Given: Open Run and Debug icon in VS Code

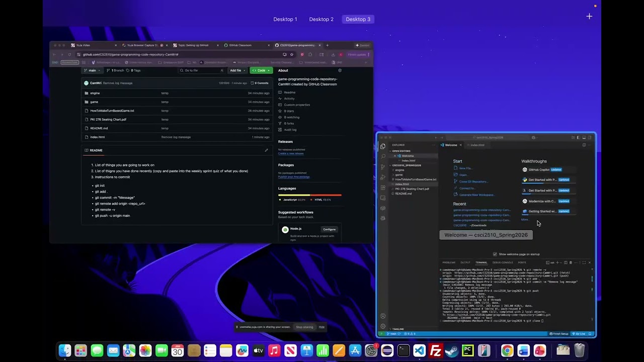Looking at the screenshot, I should (x=383, y=177).
